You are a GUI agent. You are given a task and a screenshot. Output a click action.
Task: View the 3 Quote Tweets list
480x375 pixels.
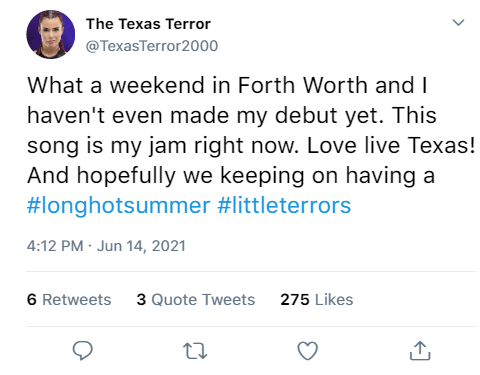196,299
